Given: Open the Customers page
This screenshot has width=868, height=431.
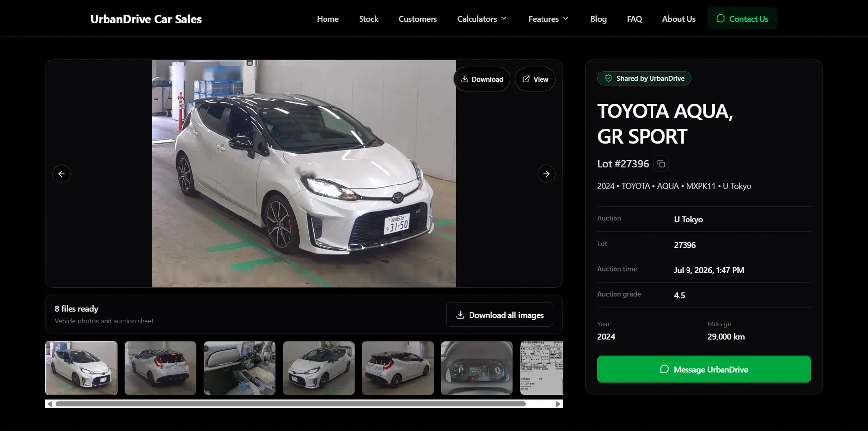Looking at the screenshot, I should (418, 19).
